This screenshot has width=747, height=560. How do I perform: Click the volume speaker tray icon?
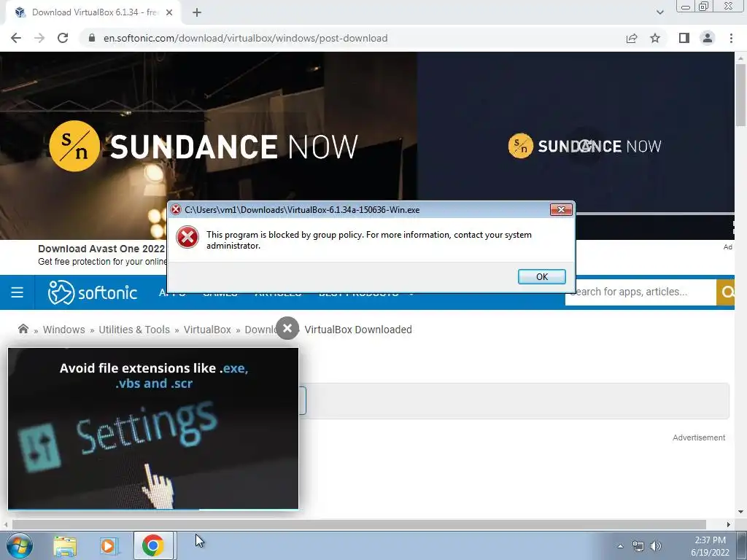point(656,546)
